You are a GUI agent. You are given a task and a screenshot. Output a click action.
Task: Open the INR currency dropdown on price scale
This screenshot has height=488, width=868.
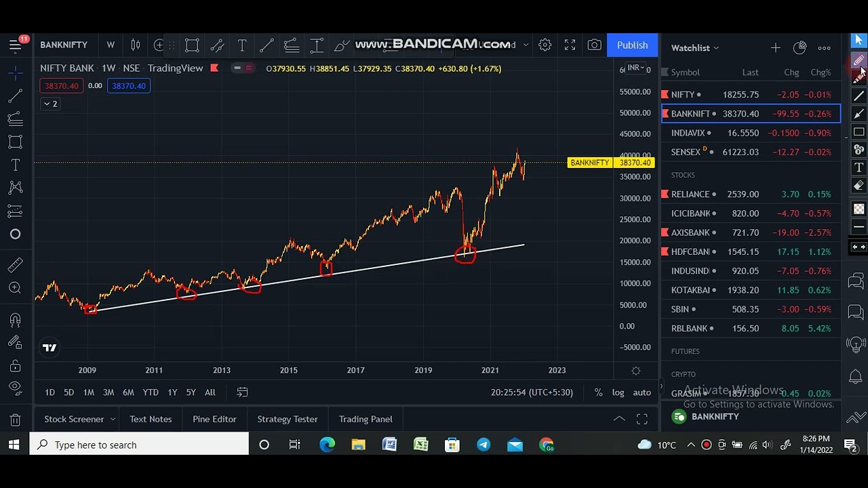[x=635, y=68]
